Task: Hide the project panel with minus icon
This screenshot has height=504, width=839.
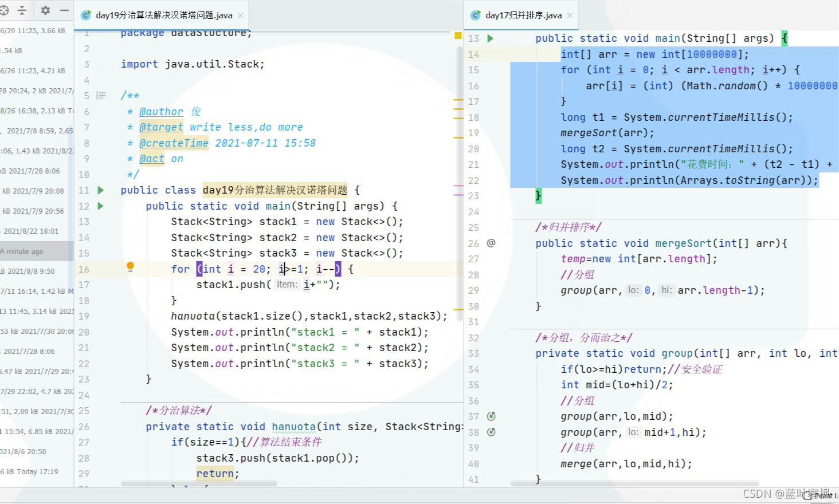Action: click(x=64, y=10)
